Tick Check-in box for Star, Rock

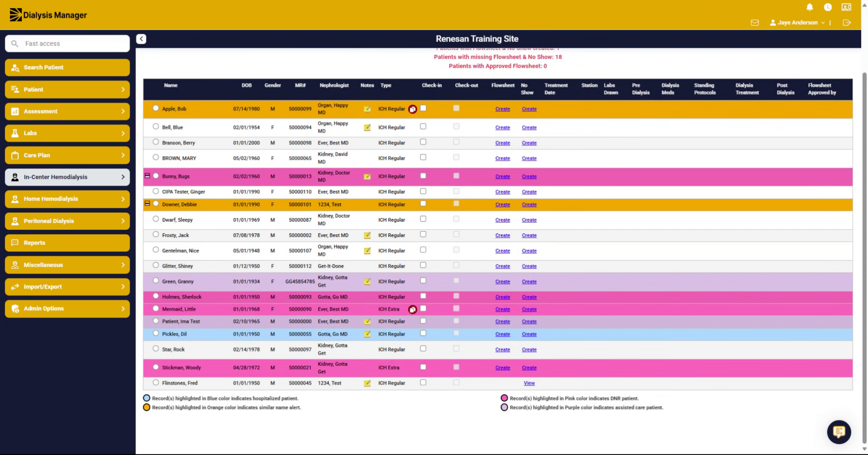click(x=423, y=349)
